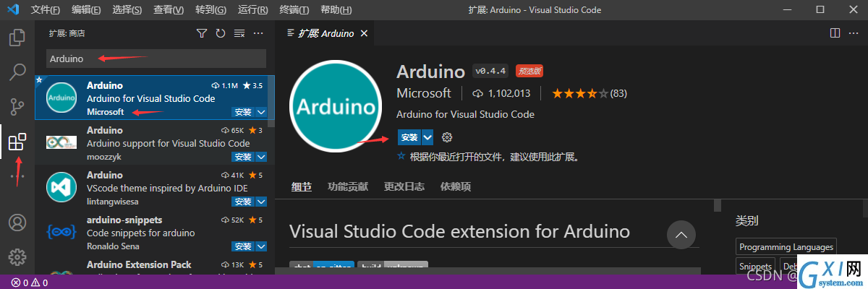The height and width of the screenshot is (289, 868).
Task: Open the Accounts menu icon
Action: pos(17,222)
